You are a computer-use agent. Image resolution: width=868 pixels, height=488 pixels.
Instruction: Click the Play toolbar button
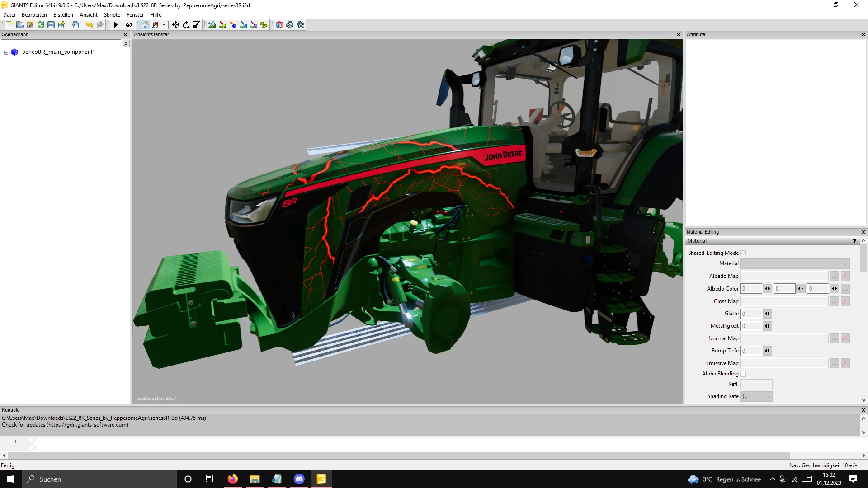(x=116, y=25)
